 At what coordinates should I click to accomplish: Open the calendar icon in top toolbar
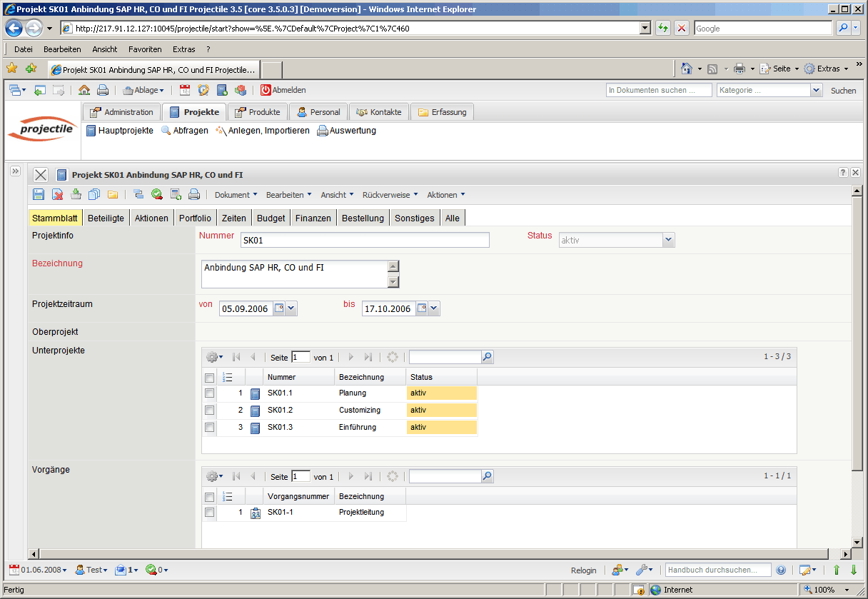185,91
